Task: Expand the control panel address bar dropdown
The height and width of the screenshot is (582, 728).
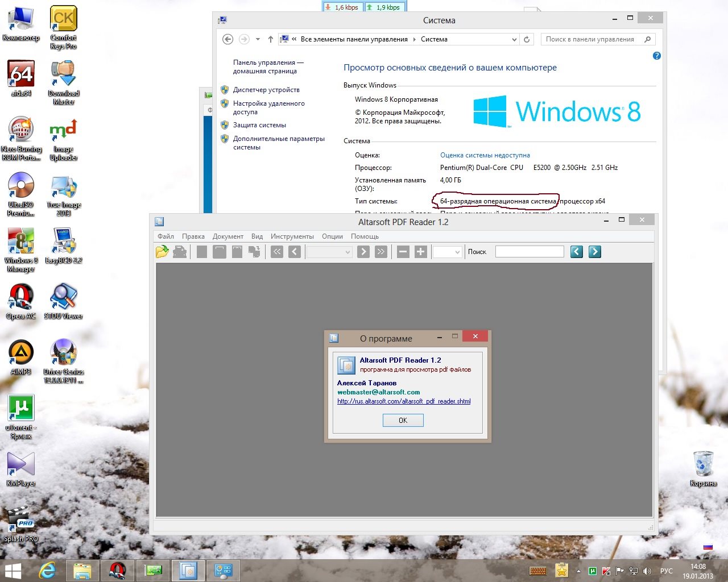Action: 514,39
